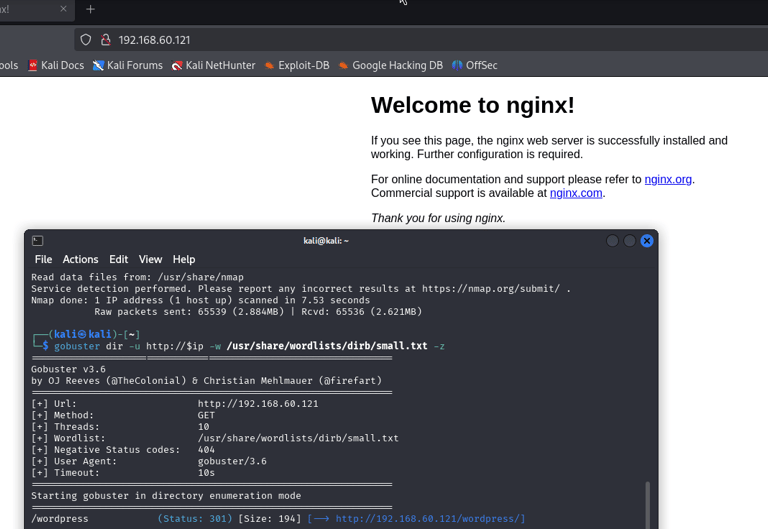Open the terminal Help menu
This screenshot has width=768, height=529.
[184, 259]
